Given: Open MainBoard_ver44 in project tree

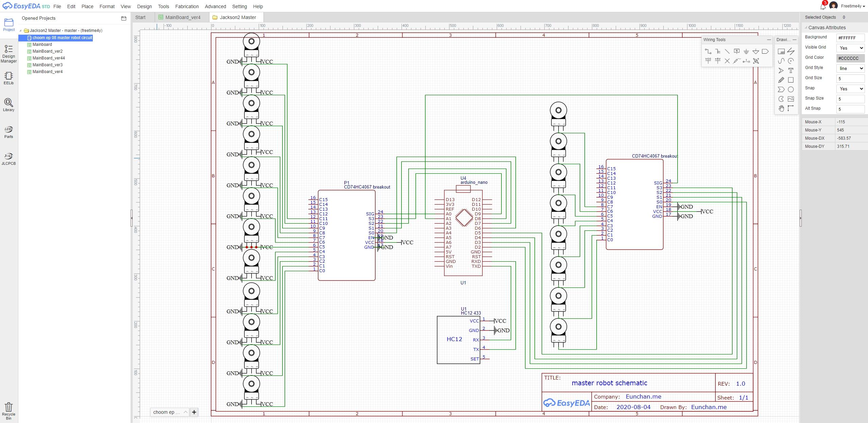Looking at the screenshot, I should (x=48, y=58).
